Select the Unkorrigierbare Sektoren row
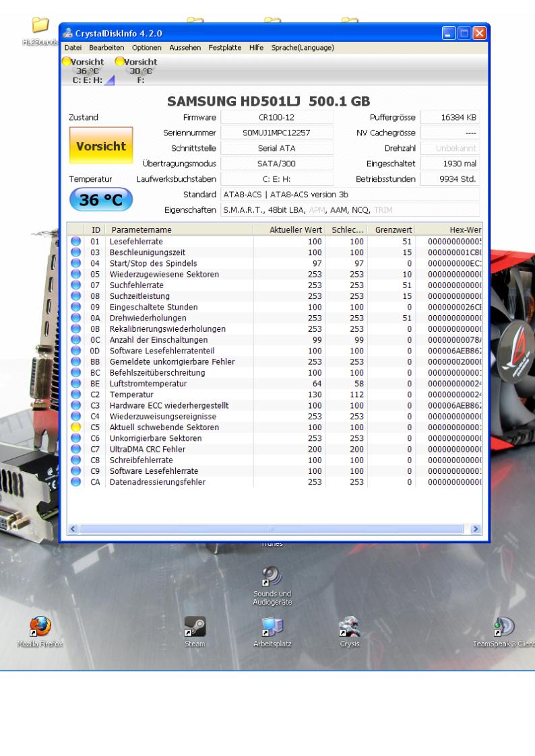 coord(274,438)
